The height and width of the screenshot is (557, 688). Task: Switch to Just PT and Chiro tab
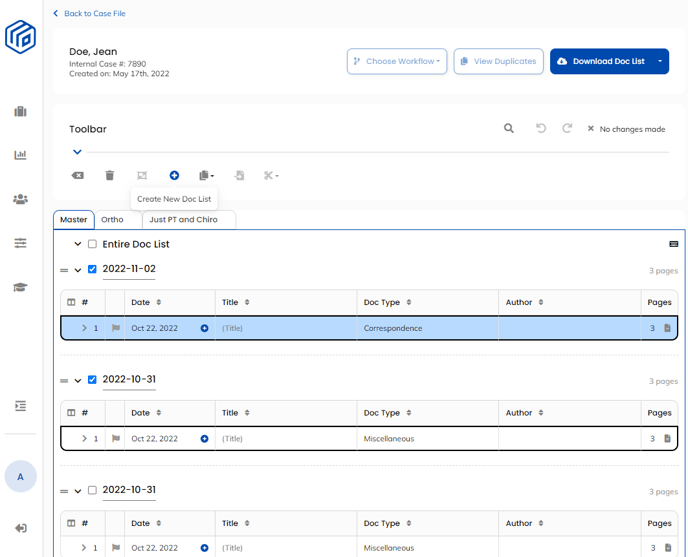click(x=184, y=219)
